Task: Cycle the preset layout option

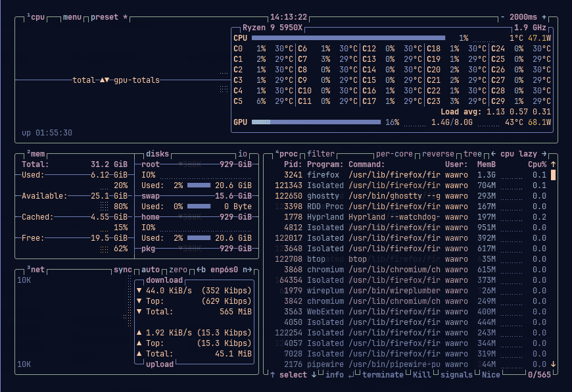Action: pyautogui.click(x=105, y=17)
